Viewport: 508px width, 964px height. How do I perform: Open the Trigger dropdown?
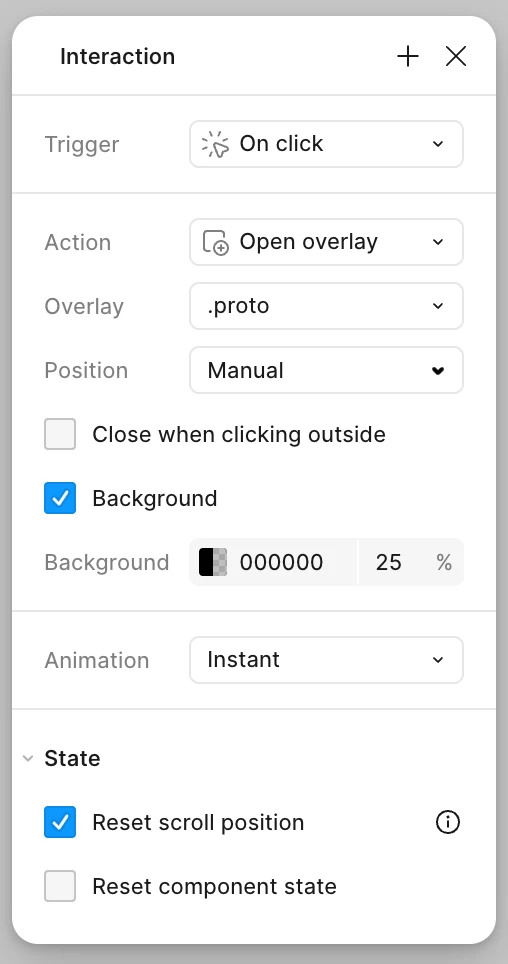[326, 144]
